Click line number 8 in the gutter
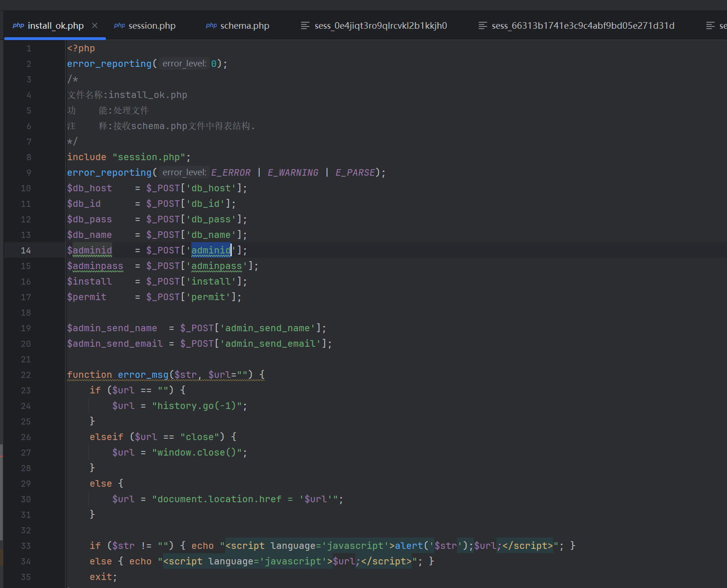This screenshot has height=588, width=727. tap(28, 157)
